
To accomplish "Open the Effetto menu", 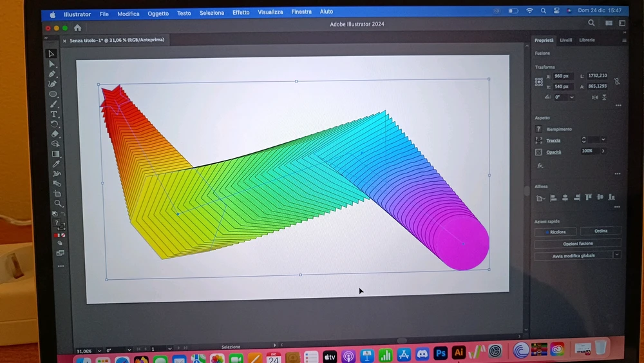I will (x=241, y=12).
